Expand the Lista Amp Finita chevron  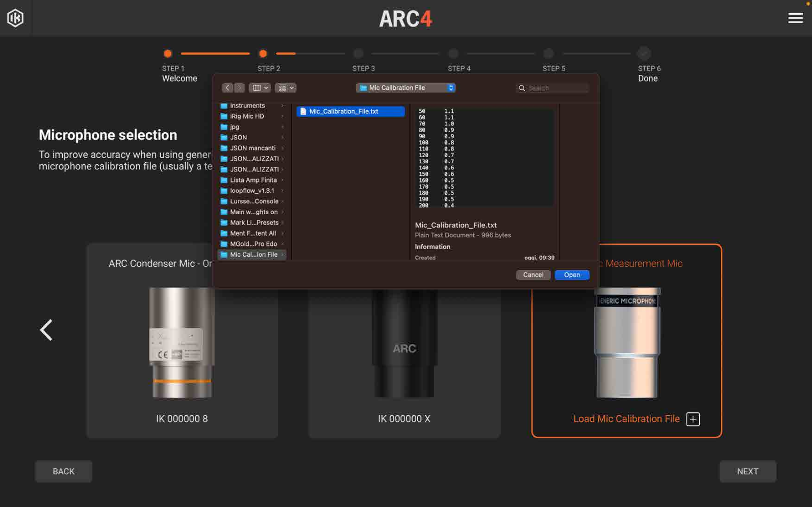pyautogui.click(x=282, y=180)
